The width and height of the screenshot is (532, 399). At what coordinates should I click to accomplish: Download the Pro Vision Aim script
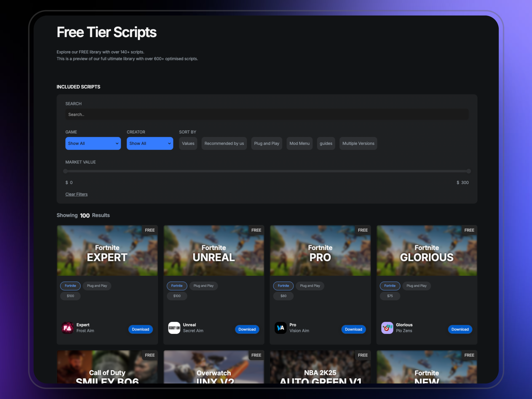point(354,329)
